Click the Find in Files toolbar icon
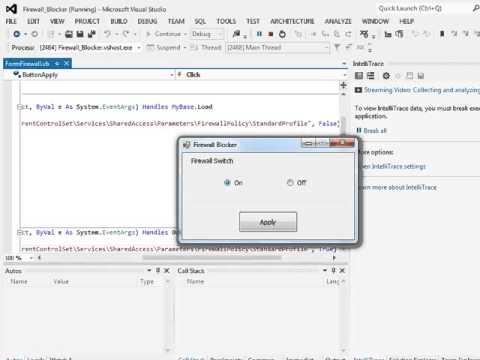The height and width of the screenshot is (360, 480). point(236,34)
